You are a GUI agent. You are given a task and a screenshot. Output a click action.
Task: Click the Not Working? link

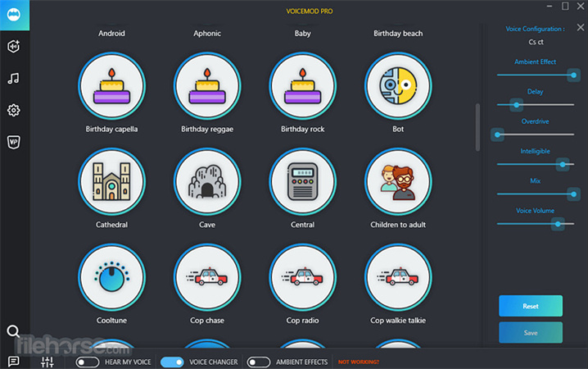359,362
